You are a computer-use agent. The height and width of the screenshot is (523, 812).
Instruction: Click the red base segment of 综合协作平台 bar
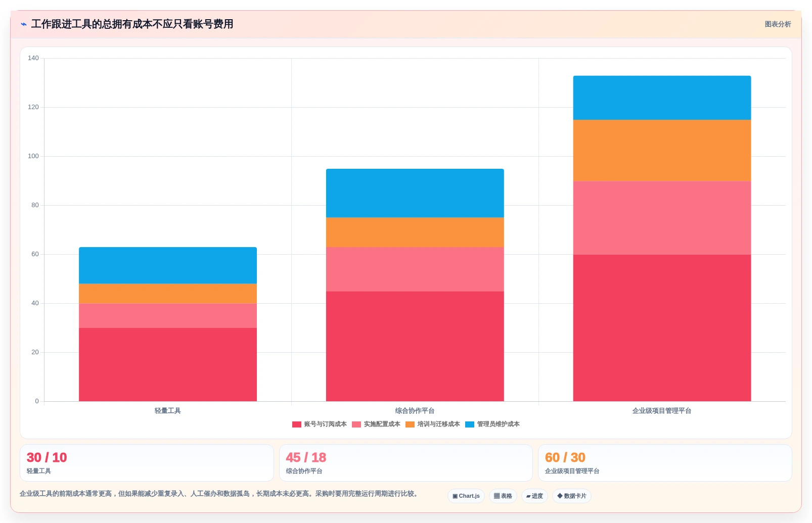click(415, 347)
